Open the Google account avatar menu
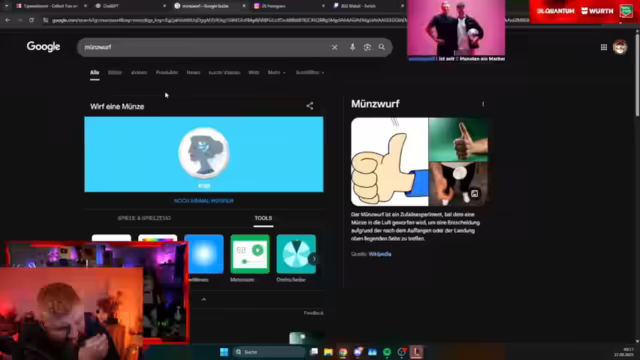The image size is (640, 360). pos(620,47)
